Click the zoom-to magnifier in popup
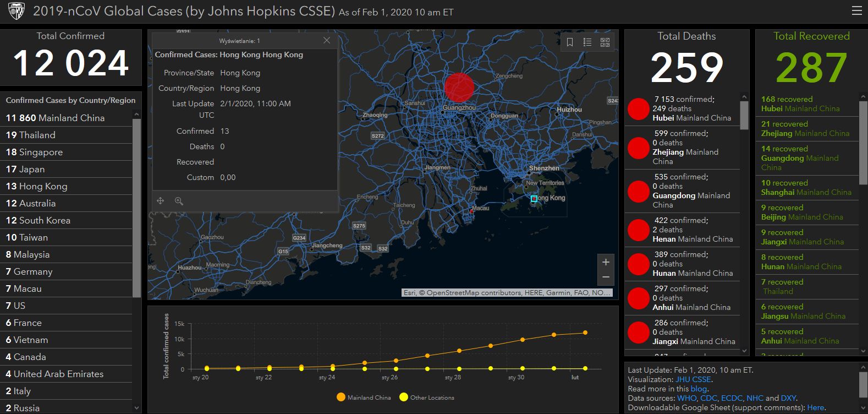This screenshot has height=414, width=868. [x=179, y=201]
